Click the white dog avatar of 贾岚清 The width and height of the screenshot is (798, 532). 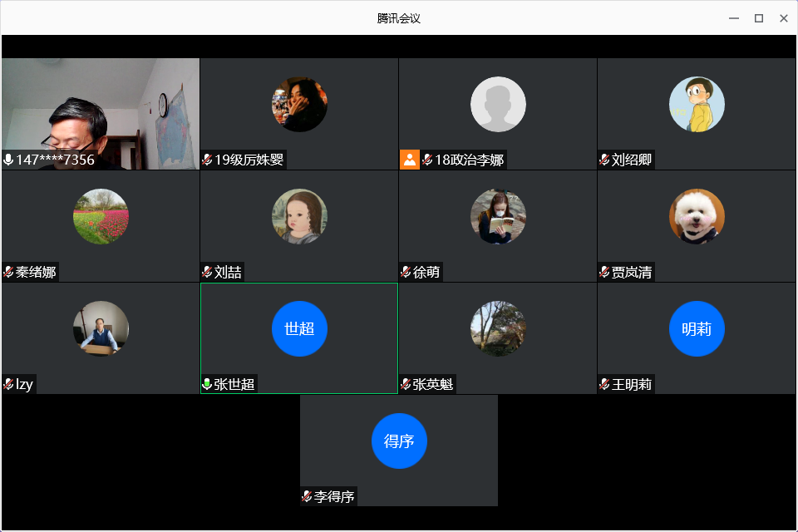(697, 216)
